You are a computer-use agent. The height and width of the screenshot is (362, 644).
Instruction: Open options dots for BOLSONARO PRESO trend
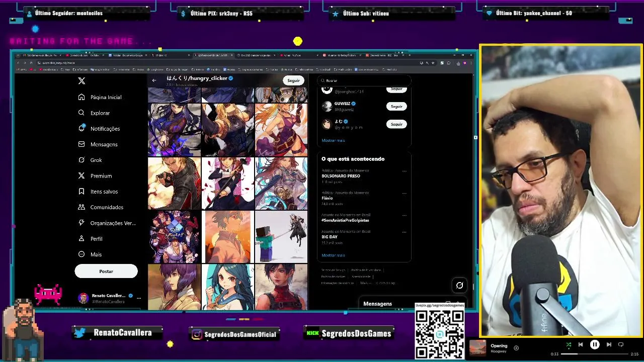point(404,171)
